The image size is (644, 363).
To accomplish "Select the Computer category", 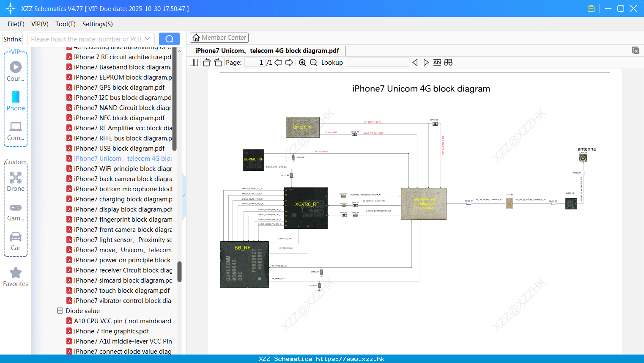I will click(x=16, y=131).
